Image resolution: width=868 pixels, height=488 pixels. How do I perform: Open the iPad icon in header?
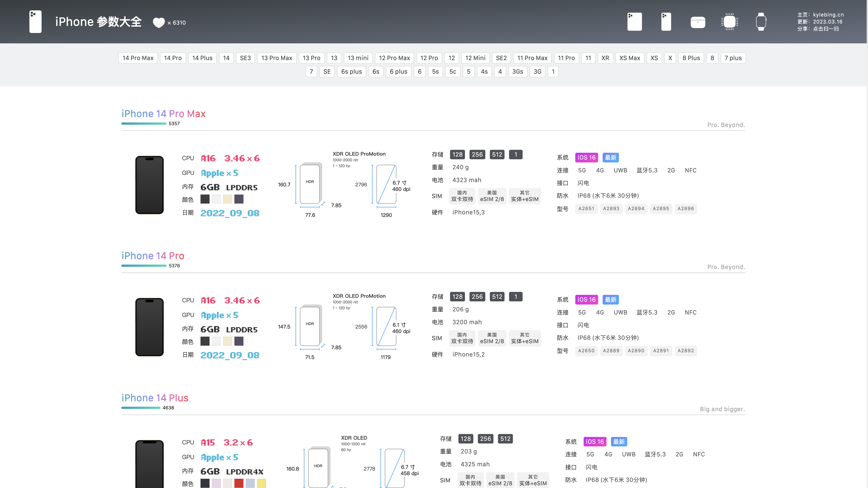coord(634,22)
